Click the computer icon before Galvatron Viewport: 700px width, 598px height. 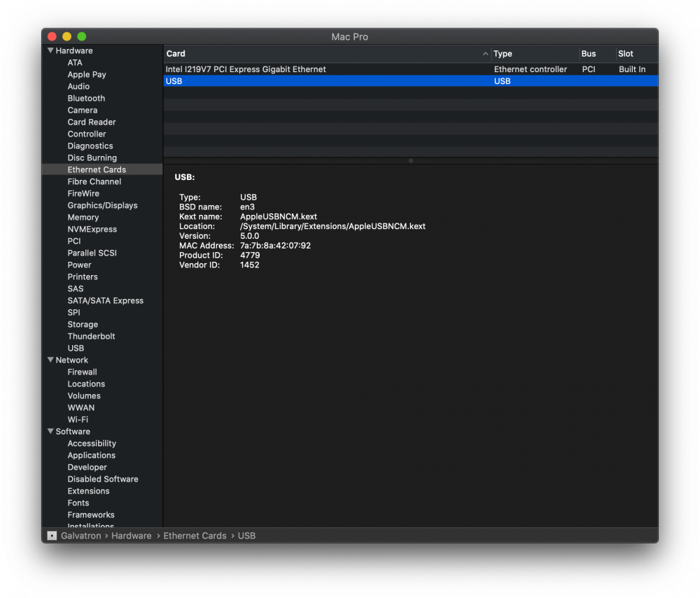click(x=52, y=536)
